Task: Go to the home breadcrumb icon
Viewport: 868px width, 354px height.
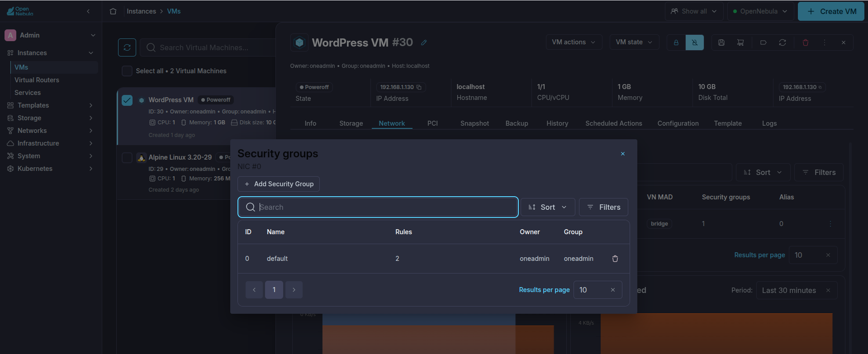Action: (113, 11)
